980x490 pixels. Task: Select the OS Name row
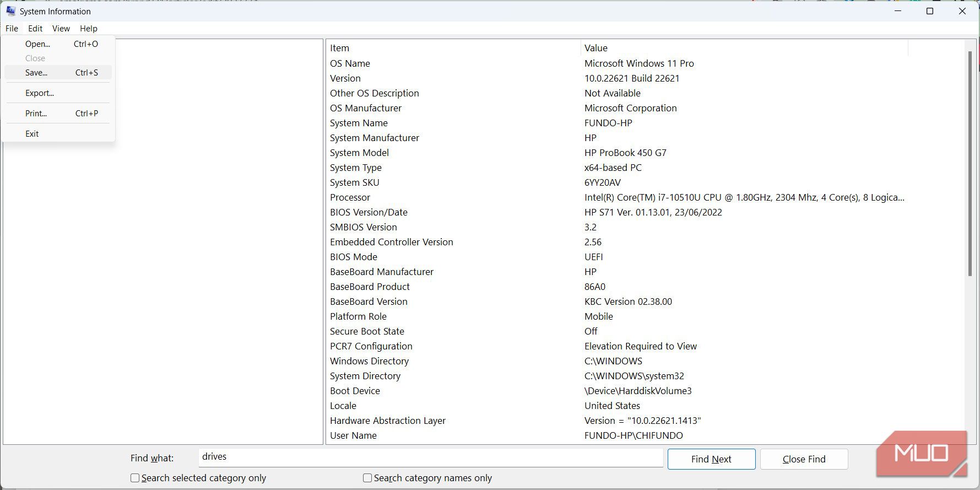[617, 63]
